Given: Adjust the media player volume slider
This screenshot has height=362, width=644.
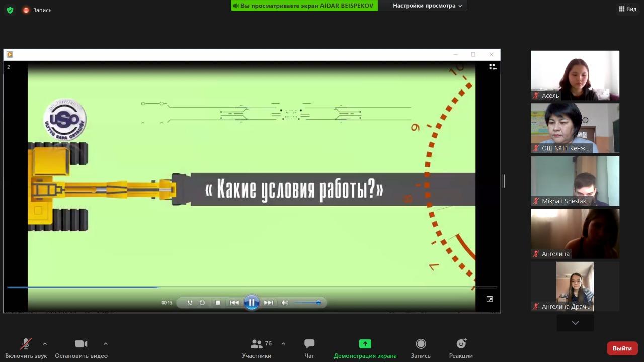Looking at the screenshot, I should coord(308,303).
